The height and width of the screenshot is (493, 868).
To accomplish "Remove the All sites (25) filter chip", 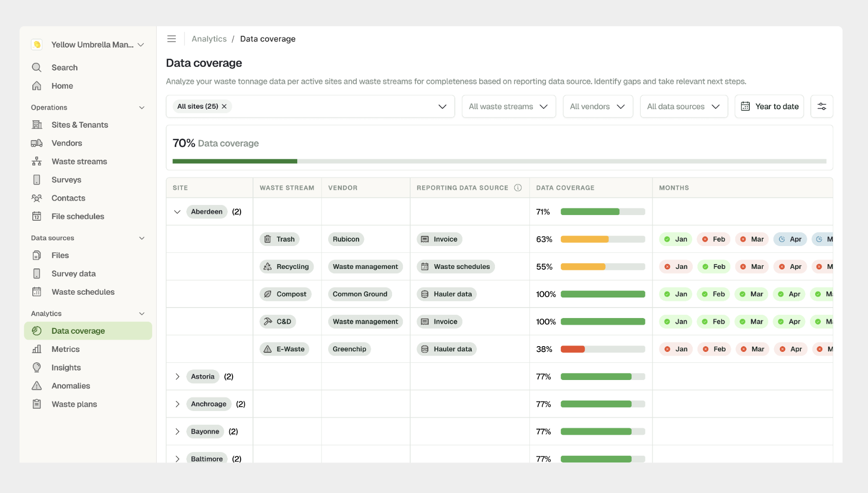I will (224, 106).
